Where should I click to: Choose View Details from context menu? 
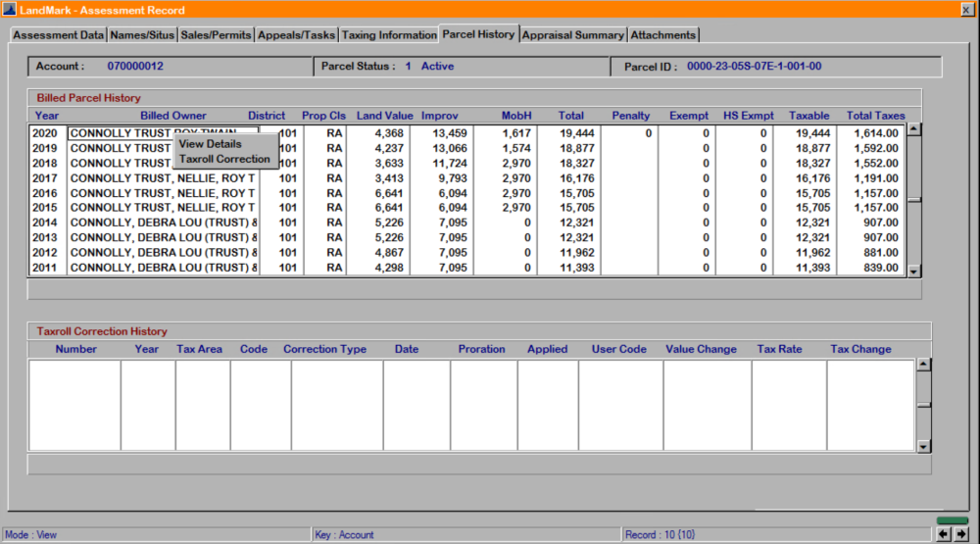(x=210, y=144)
